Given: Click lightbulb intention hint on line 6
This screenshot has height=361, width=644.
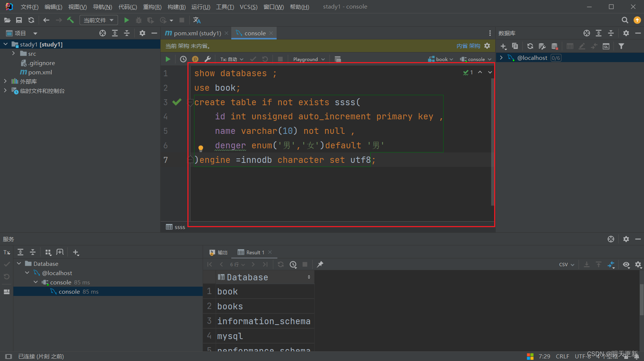Looking at the screenshot, I should coord(201,148).
